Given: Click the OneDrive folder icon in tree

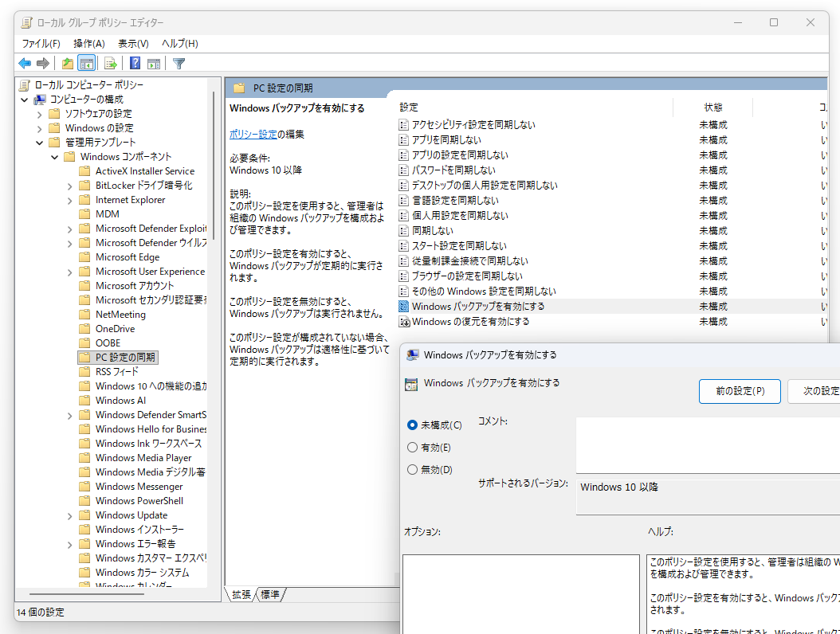Looking at the screenshot, I should tap(84, 329).
